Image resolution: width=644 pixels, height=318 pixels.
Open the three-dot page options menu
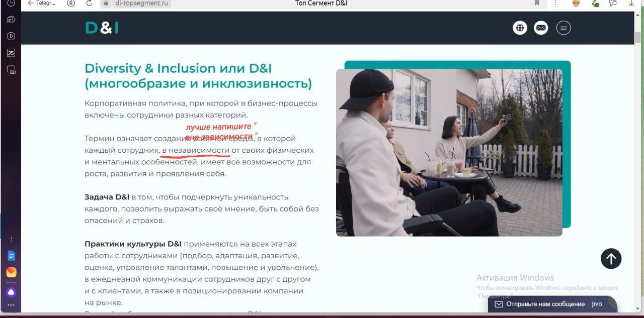point(556,3)
